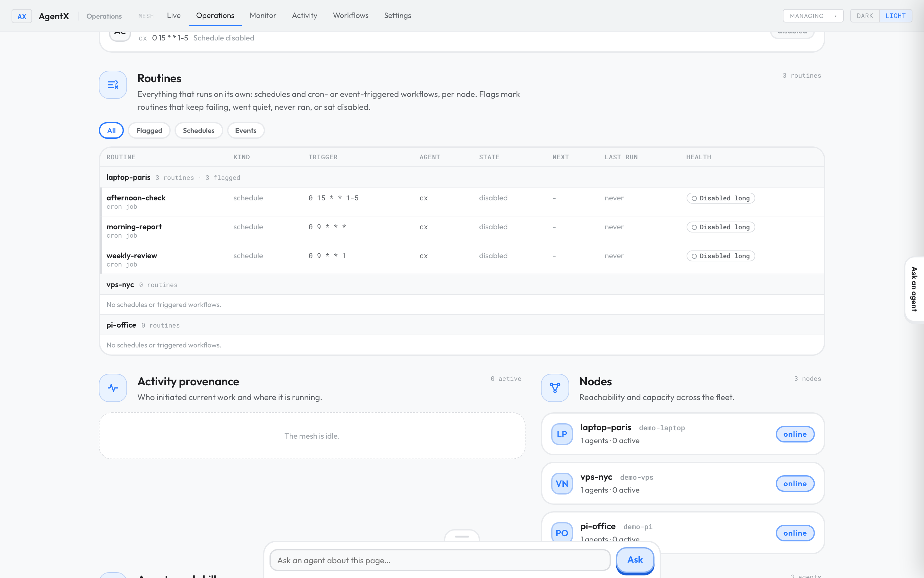Click the Activity provenance pulse icon

pyautogui.click(x=113, y=388)
